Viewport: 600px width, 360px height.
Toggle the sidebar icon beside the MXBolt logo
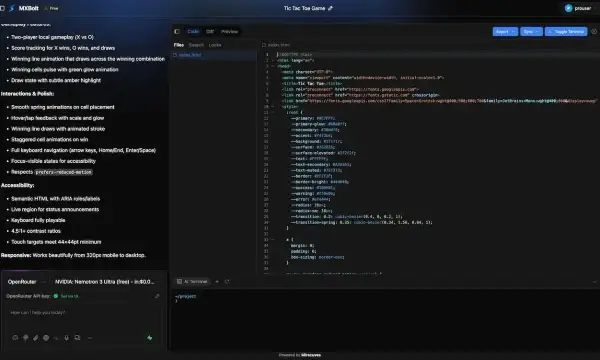click(x=2, y=8)
